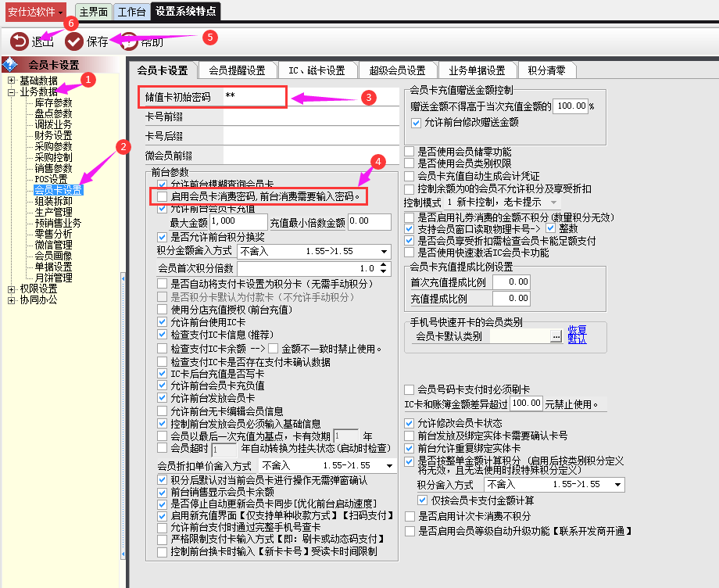Toggle 是否允许前台积分换奖 checkbox
719x588 pixels.
pos(162,237)
